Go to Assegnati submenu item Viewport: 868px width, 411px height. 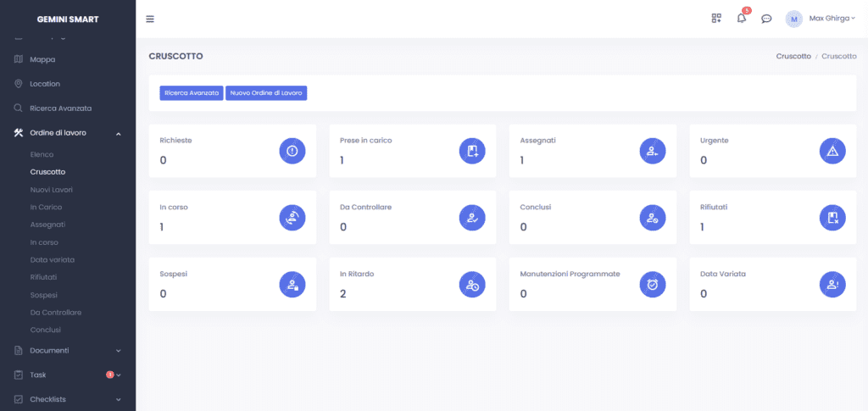click(x=47, y=225)
